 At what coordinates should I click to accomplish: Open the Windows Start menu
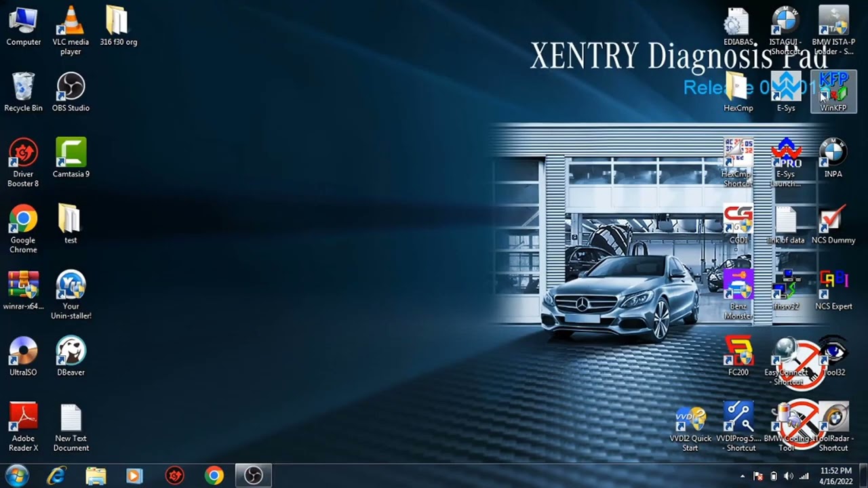(17, 476)
